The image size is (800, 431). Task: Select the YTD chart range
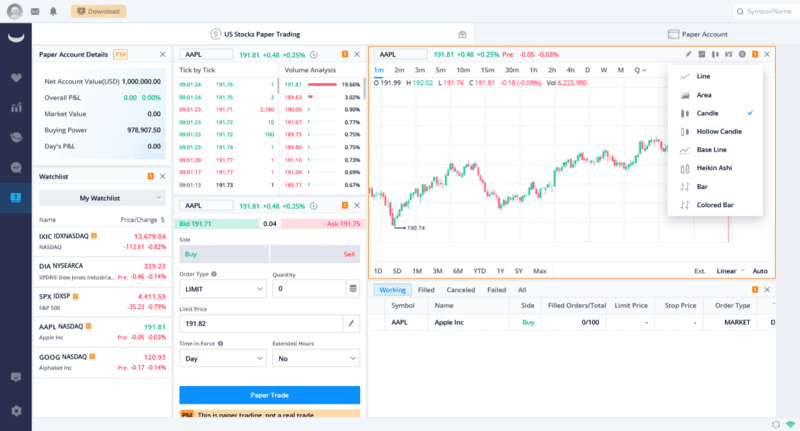[x=479, y=271]
